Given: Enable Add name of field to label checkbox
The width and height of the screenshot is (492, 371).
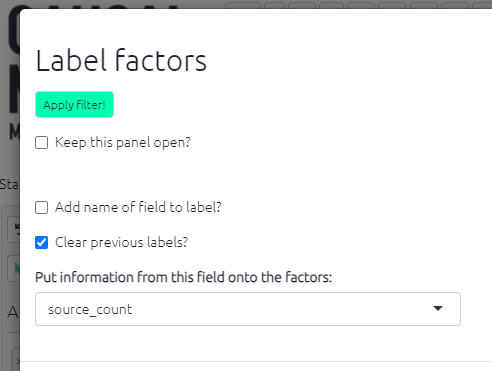Looking at the screenshot, I should 42,207.
